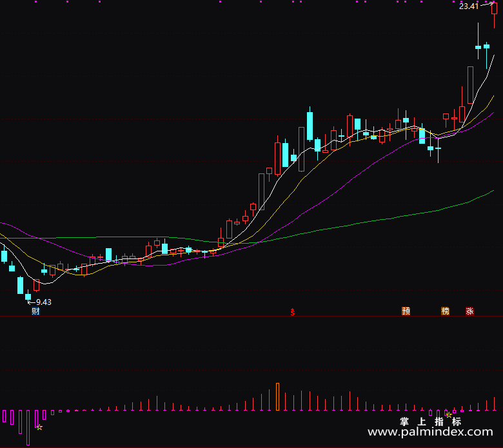This screenshot has height=448, width=503.
Task: Open the orange 预 forecast marker
Action: [x=406, y=311]
